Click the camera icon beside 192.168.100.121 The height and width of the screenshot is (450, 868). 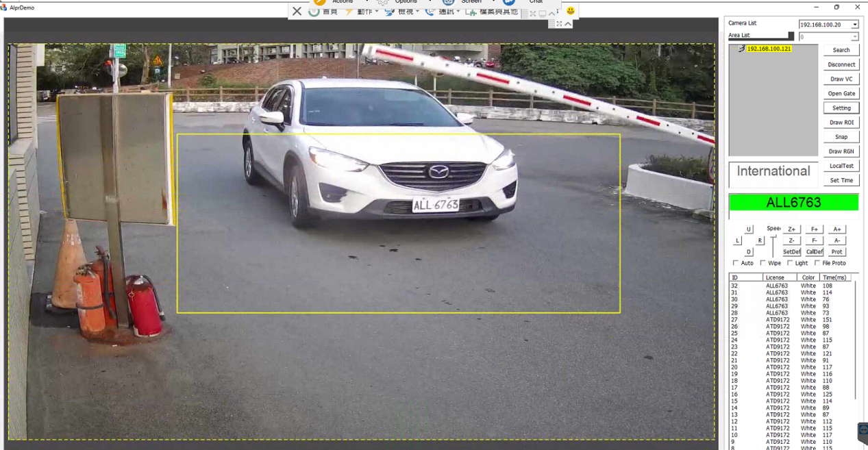(741, 49)
